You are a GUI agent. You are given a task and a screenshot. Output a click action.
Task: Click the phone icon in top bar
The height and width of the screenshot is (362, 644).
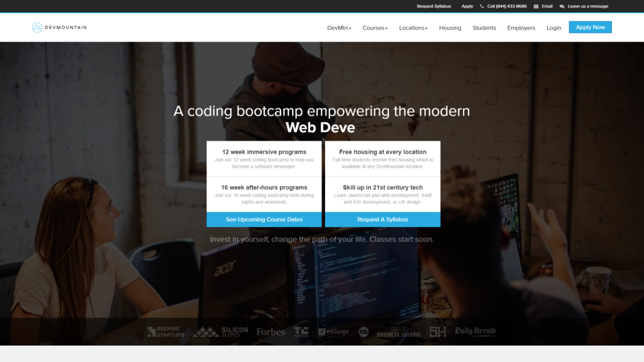482,6
